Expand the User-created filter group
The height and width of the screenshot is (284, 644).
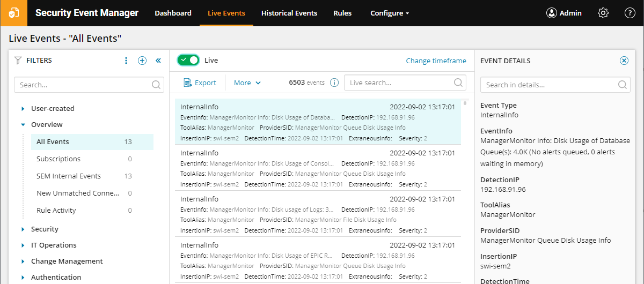[x=23, y=108]
